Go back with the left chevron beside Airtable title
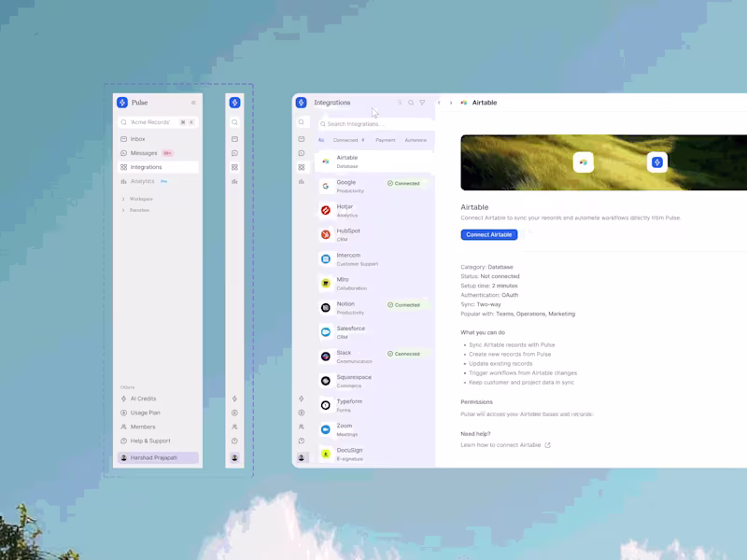Image resolution: width=747 pixels, height=560 pixels. pos(439,103)
